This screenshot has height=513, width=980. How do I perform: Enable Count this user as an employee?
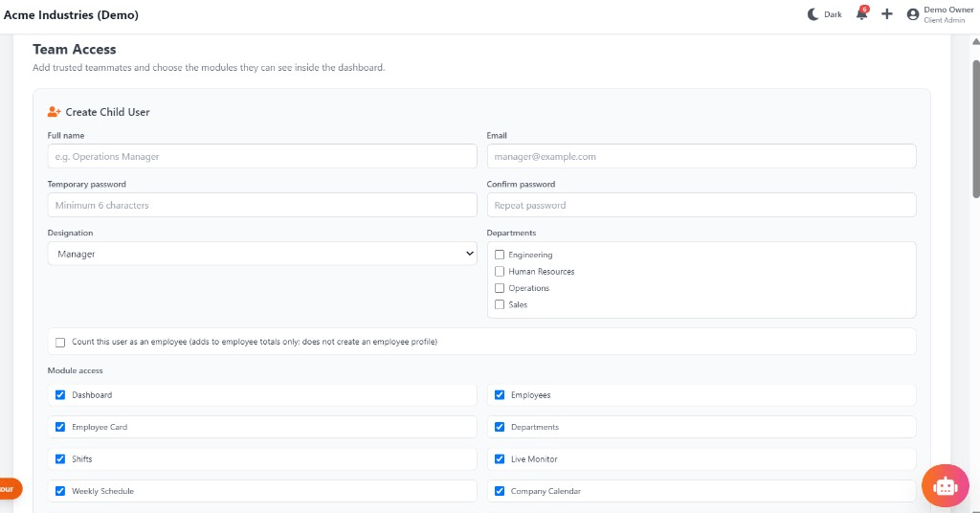[60, 343]
